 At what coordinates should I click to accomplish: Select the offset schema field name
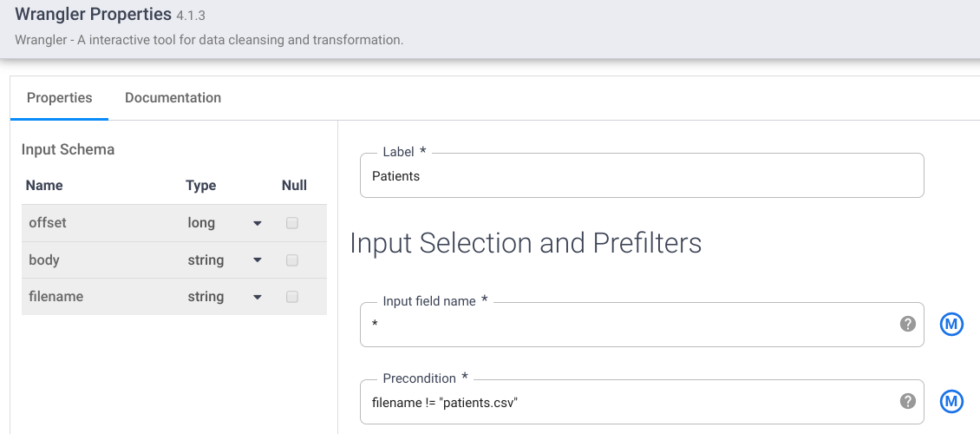pyautogui.click(x=48, y=223)
